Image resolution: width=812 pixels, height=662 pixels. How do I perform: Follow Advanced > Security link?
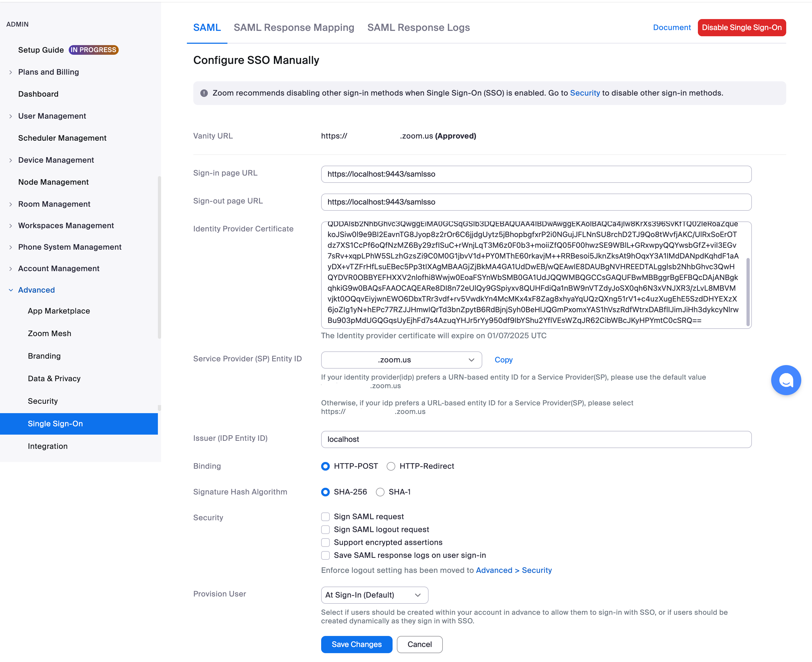click(x=514, y=570)
